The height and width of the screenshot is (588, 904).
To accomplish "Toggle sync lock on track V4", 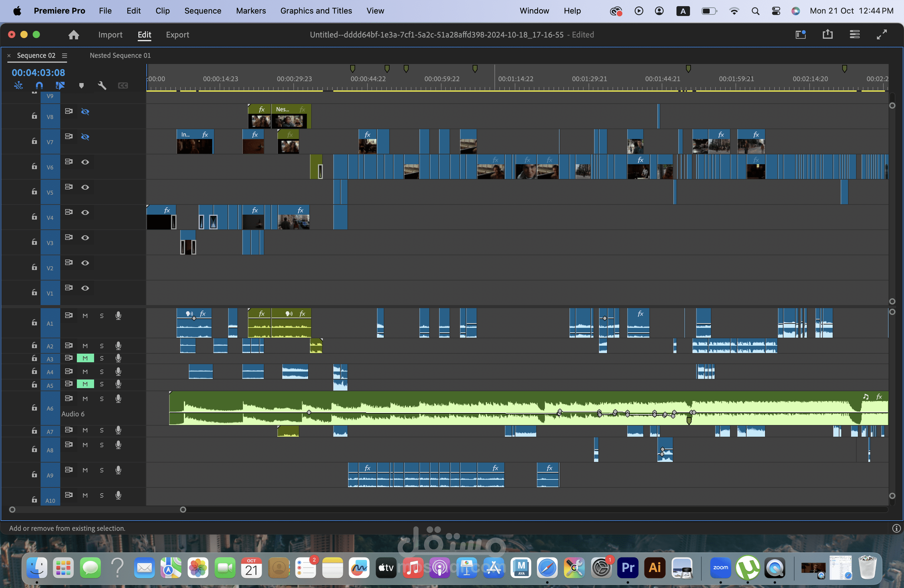I will [69, 212].
